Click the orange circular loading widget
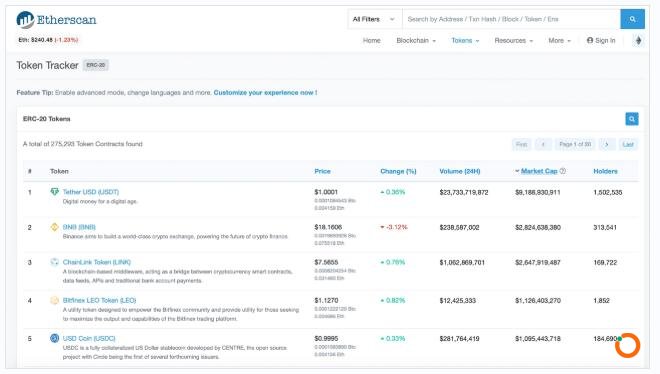The height and width of the screenshot is (374, 660). pos(627,345)
